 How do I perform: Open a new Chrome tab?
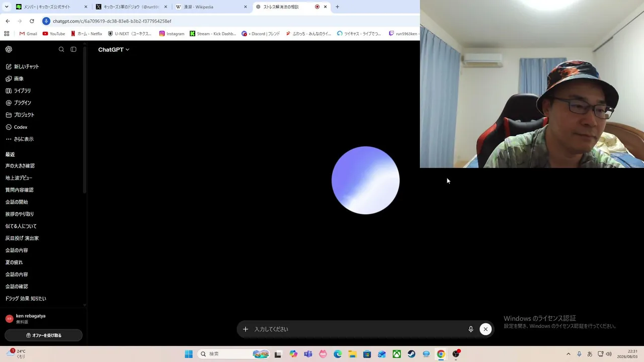pos(337,7)
